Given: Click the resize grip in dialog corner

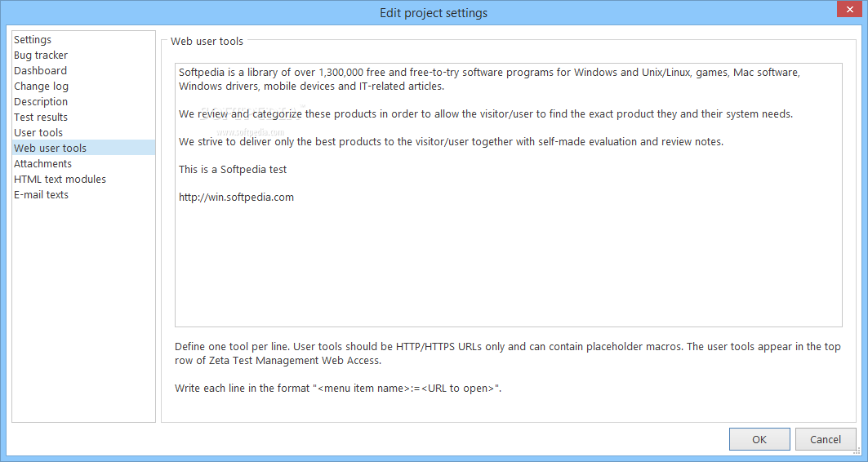Looking at the screenshot, I should [857, 451].
